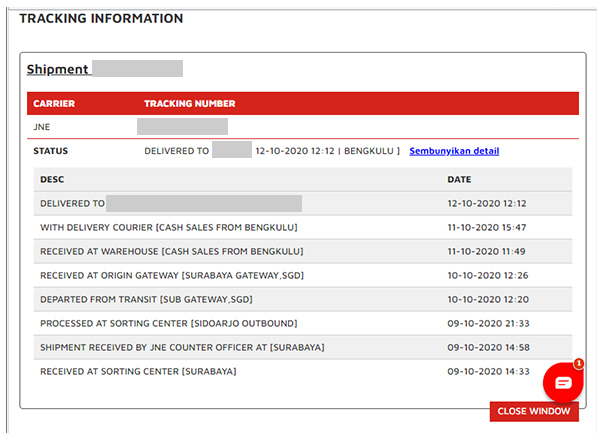This screenshot has width=606, height=440.
Task: Select the SHIPMENT RECEIVED BY JNE COUNTER row
Action: point(182,347)
